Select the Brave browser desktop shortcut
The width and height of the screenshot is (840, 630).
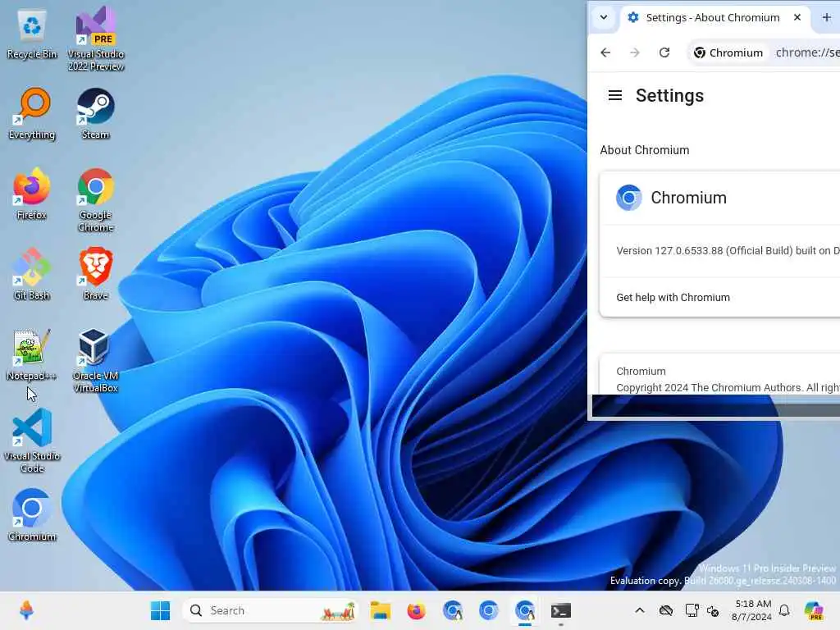[95, 274]
